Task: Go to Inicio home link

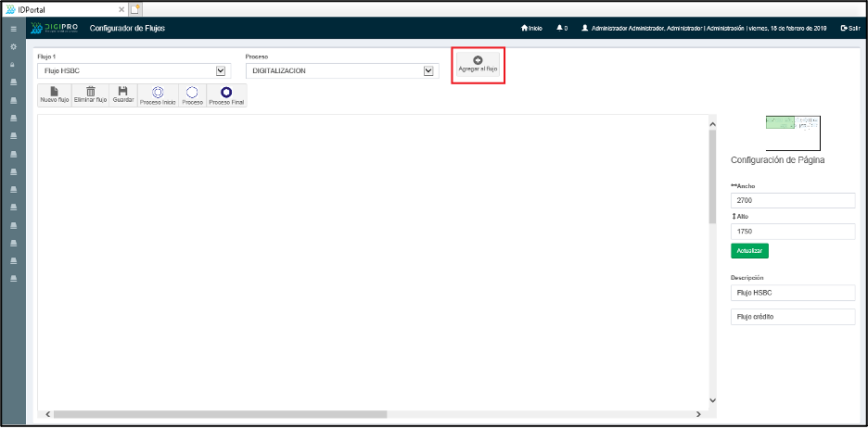Action: click(x=531, y=28)
